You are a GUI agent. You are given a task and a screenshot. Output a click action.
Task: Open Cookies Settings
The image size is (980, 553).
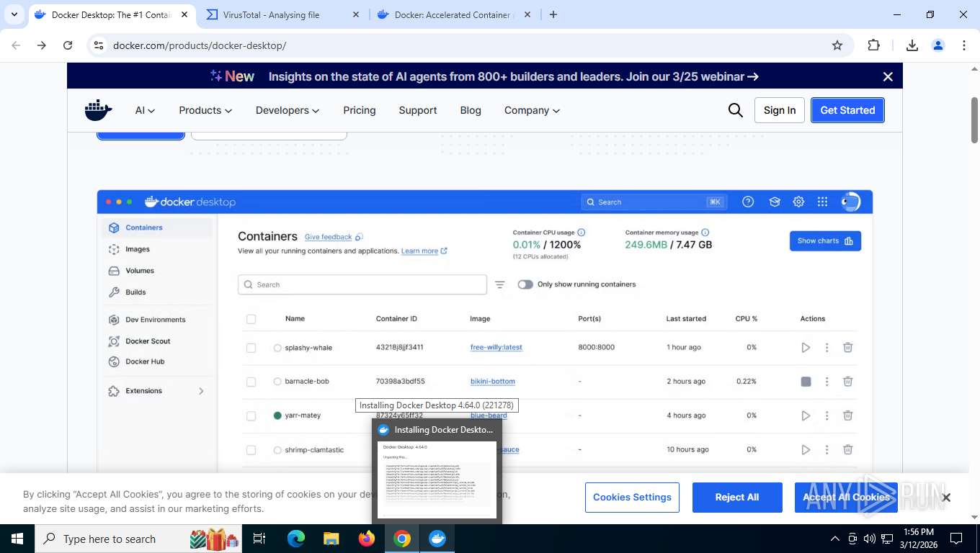tap(632, 498)
